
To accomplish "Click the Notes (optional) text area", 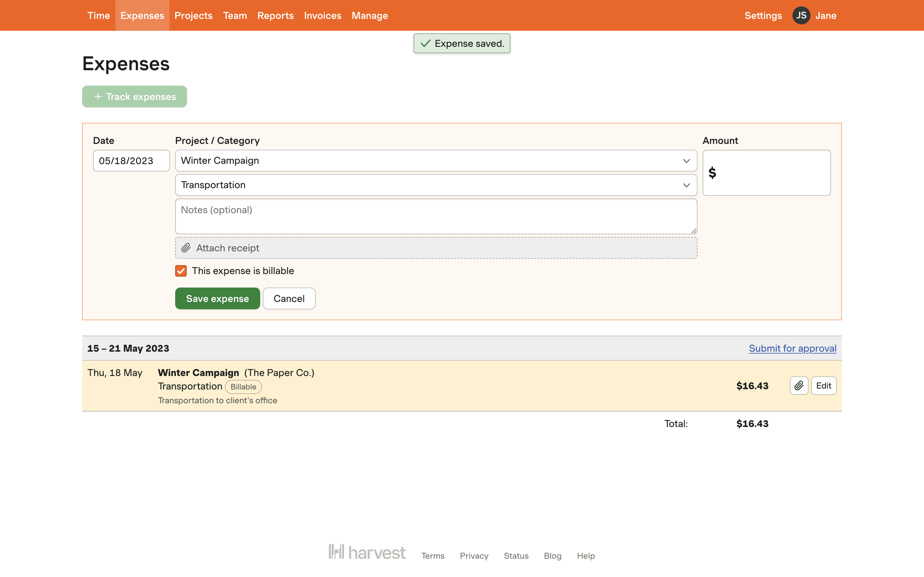I will tap(436, 216).
